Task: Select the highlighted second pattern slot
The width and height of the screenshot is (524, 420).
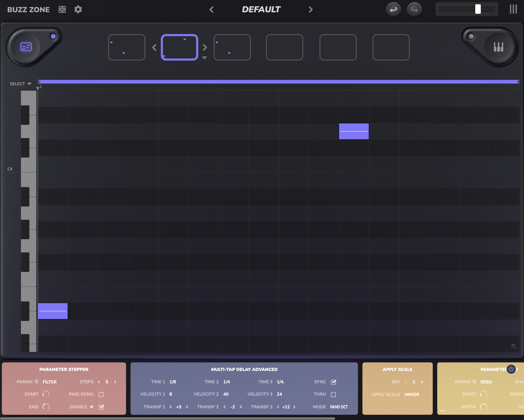Action: (x=179, y=47)
